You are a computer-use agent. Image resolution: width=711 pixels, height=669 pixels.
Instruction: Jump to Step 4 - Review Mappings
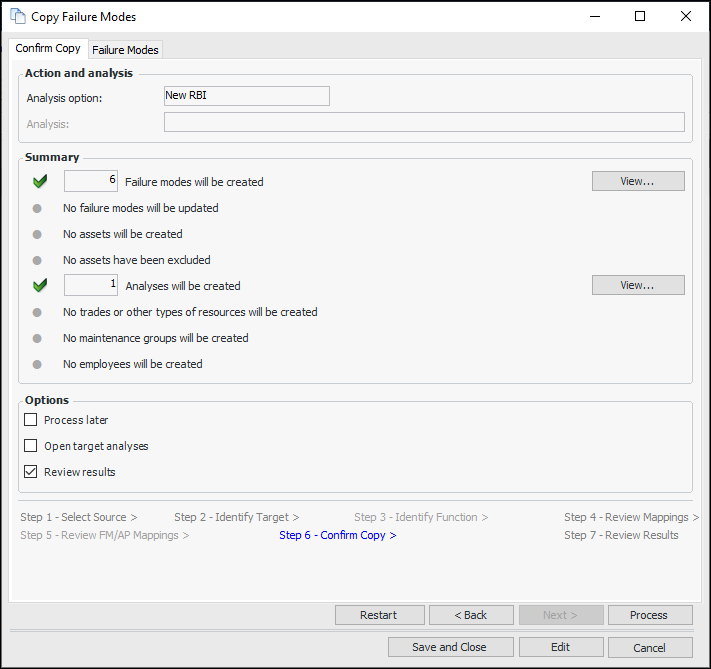(x=631, y=518)
